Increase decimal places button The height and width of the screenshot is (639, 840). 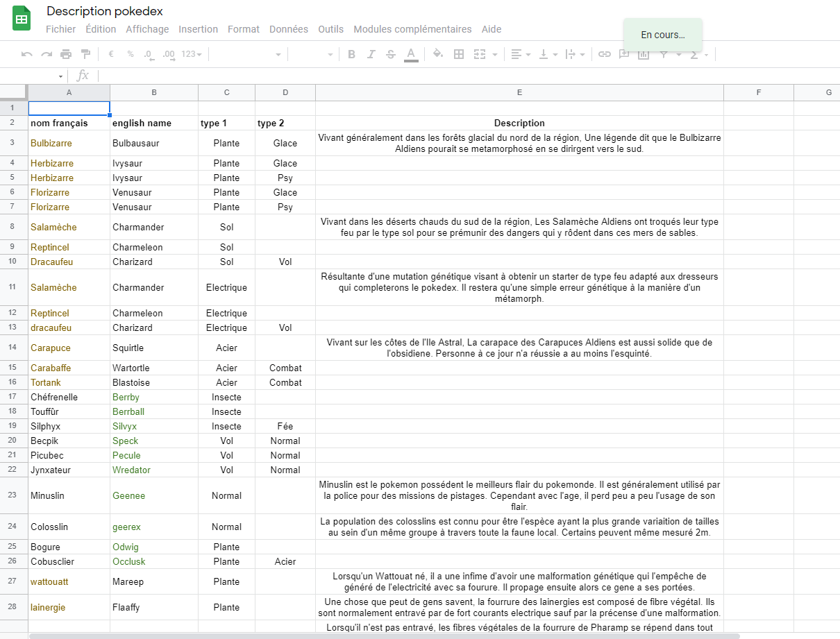pyautogui.click(x=168, y=54)
